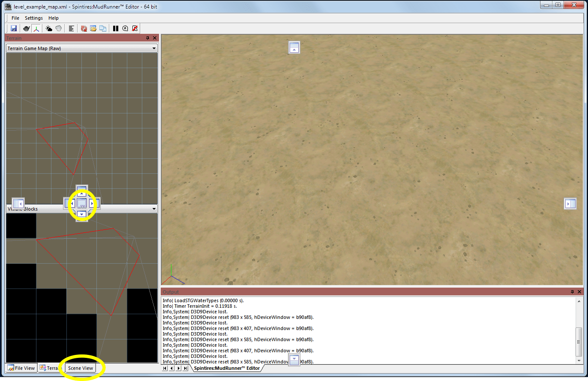The image size is (588, 381).
Task: Toggle the XYZ axis gizmo button
Action: point(36,29)
